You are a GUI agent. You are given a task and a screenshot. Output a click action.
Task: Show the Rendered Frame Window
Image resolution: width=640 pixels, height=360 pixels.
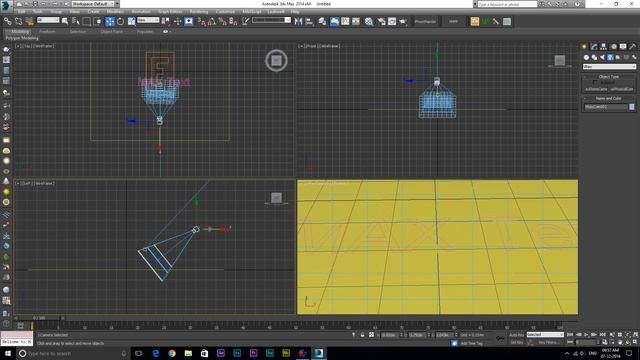(x=392, y=21)
